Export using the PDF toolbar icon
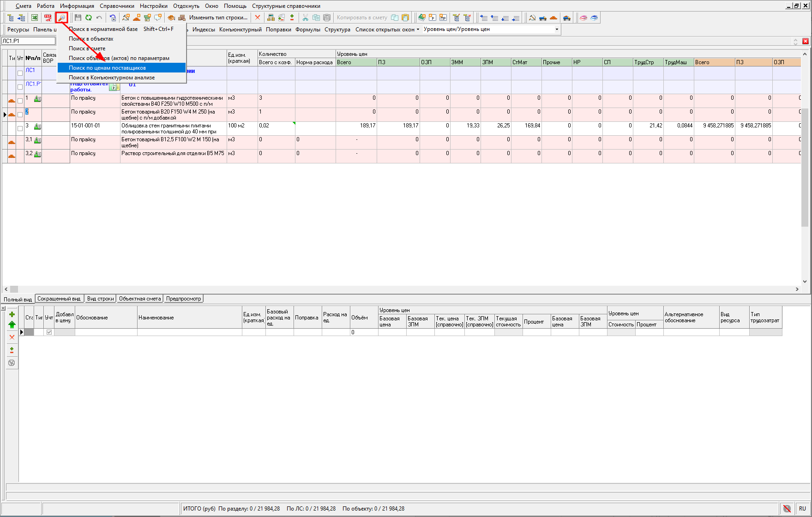The image size is (812, 517). [x=48, y=18]
